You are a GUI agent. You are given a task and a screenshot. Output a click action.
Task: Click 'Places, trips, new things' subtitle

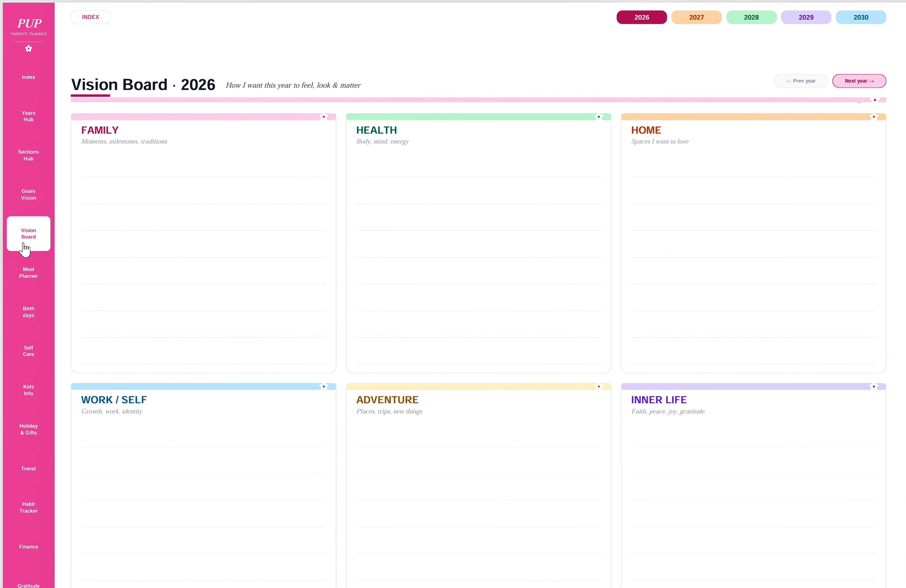pyautogui.click(x=389, y=411)
